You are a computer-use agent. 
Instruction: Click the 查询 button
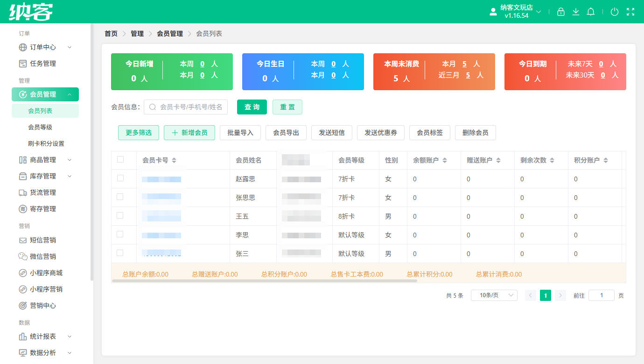[x=252, y=107]
